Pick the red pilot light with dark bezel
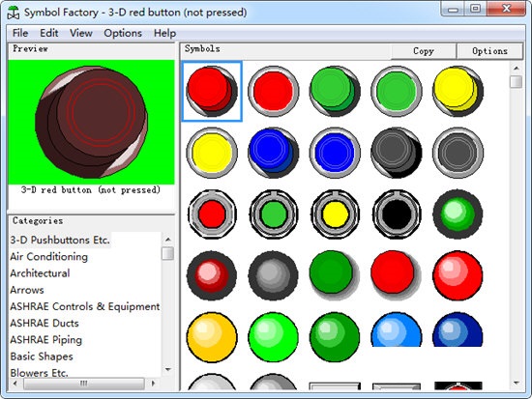532x399 pixels. [212, 275]
